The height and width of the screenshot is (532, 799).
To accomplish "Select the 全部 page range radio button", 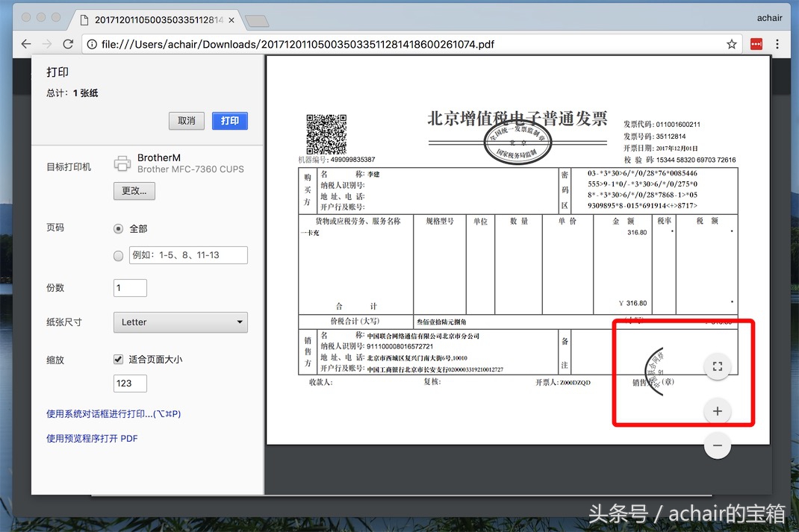I will click(x=118, y=229).
